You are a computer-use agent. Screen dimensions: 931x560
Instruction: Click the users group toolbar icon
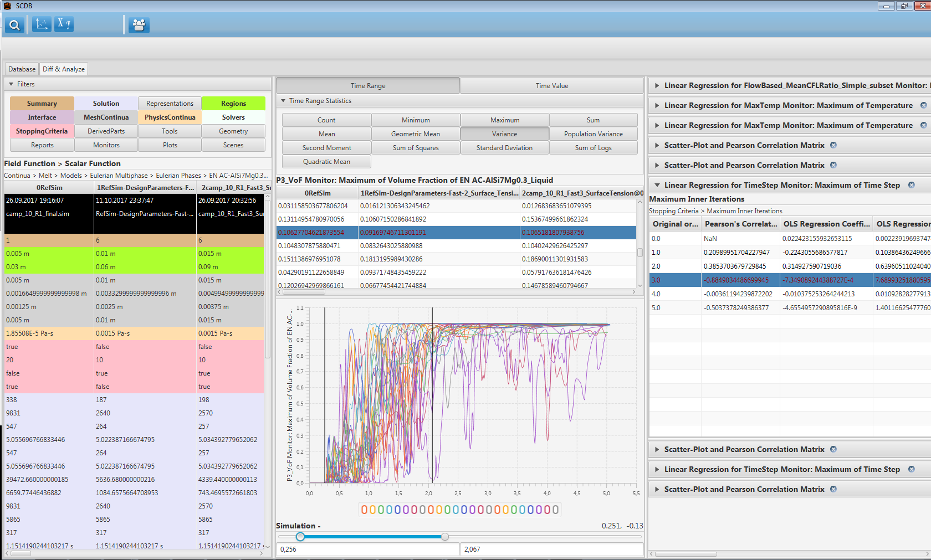coord(139,25)
